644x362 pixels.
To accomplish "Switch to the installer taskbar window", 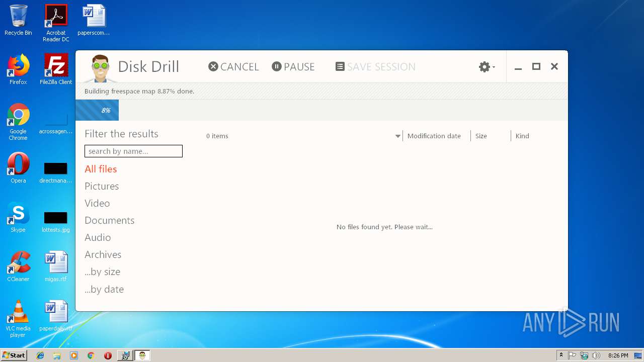I will [125, 355].
